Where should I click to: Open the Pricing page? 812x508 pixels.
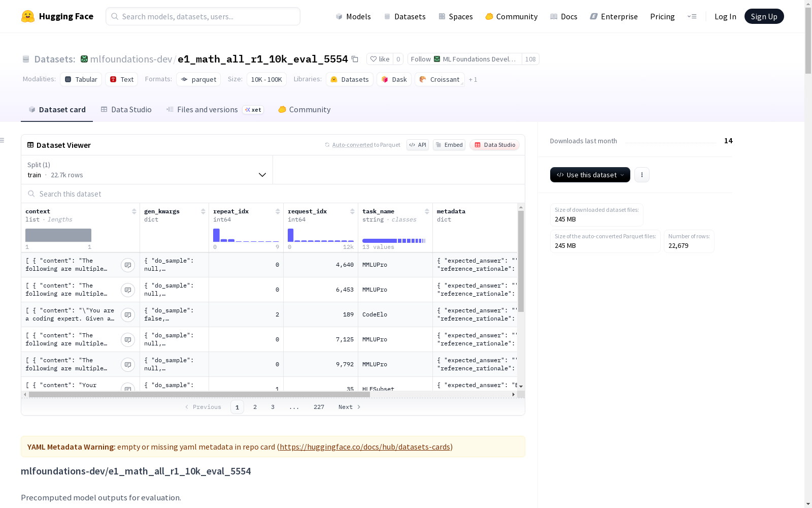pos(662,16)
